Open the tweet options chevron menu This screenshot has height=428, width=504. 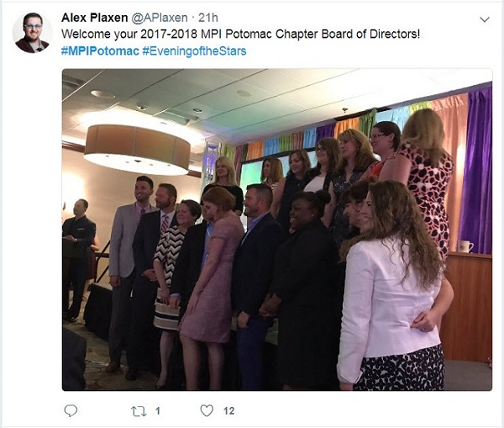[x=485, y=19]
